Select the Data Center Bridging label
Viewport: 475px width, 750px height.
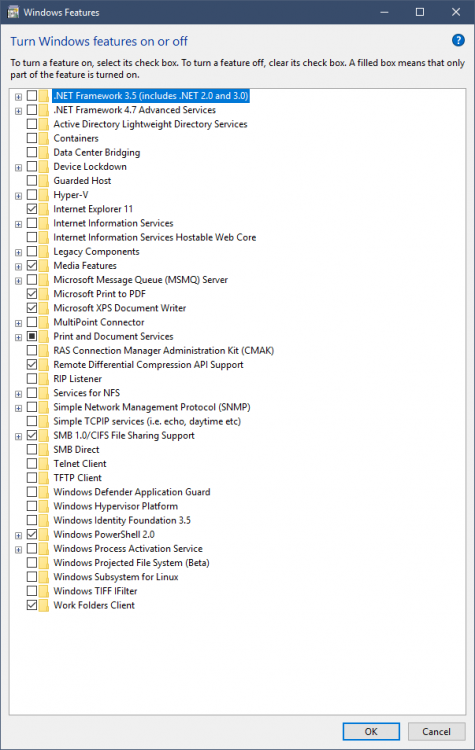pyautogui.click(x=97, y=153)
